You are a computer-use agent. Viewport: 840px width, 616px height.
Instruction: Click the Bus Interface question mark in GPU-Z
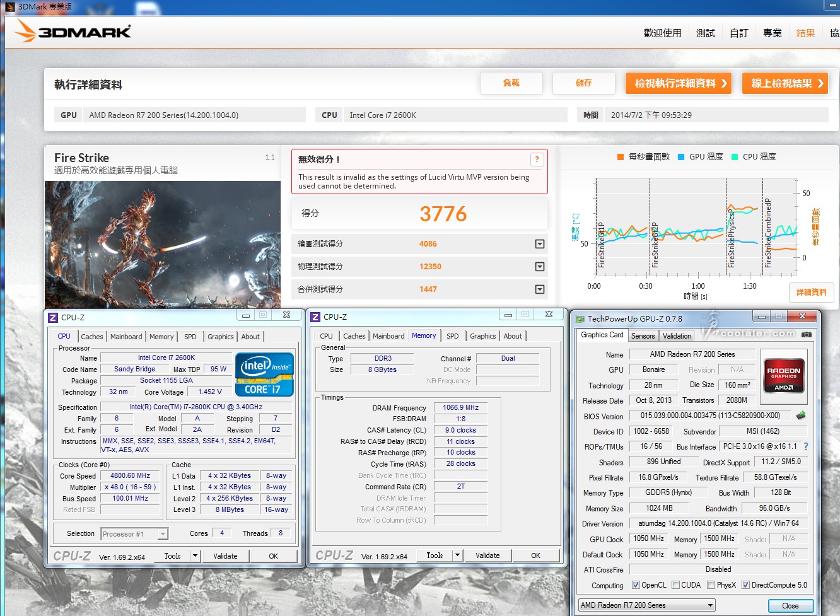tap(806, 446)
